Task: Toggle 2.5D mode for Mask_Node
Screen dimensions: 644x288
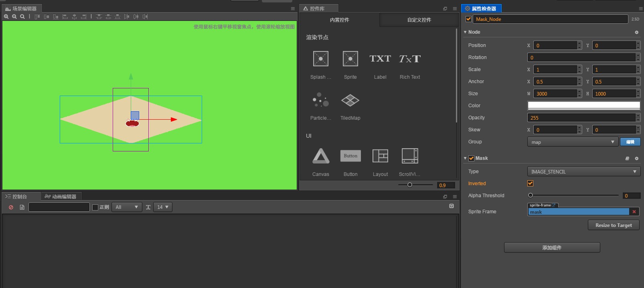Action: (x=635, y=19)
